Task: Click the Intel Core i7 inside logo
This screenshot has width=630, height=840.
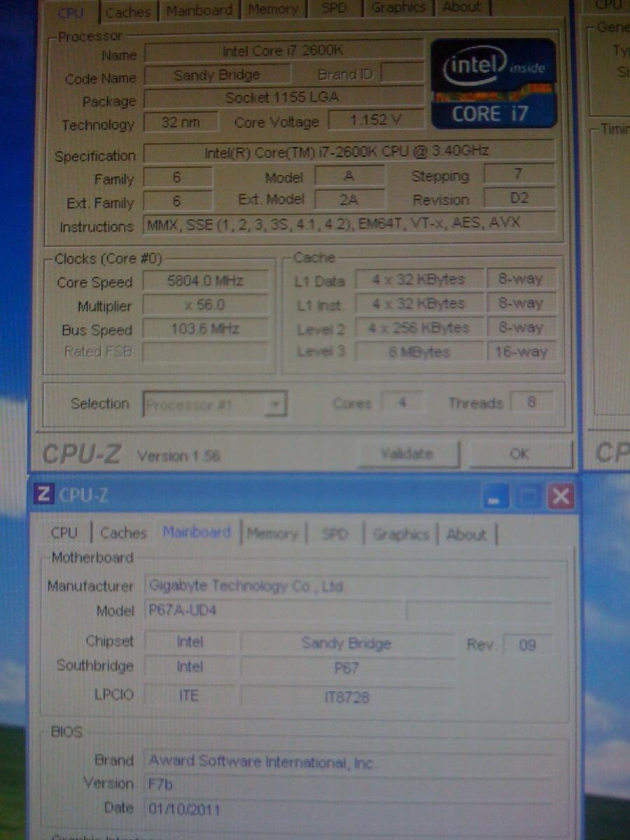Action: click(x=493, y=83)
